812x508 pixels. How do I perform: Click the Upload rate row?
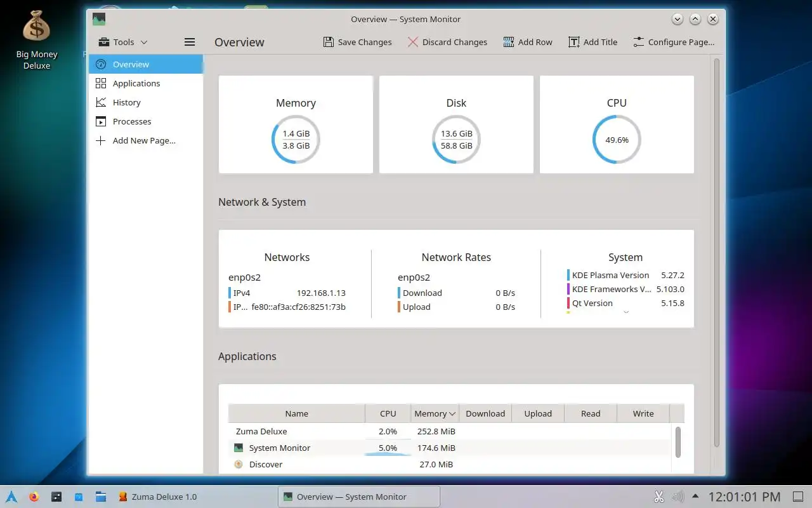pos(456,307)
